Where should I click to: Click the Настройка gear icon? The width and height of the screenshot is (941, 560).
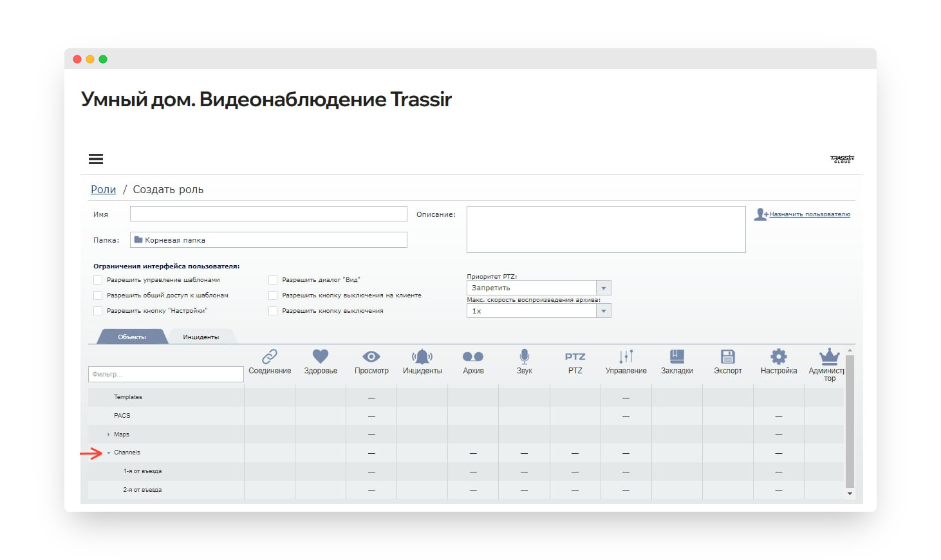tap(779, 357)
